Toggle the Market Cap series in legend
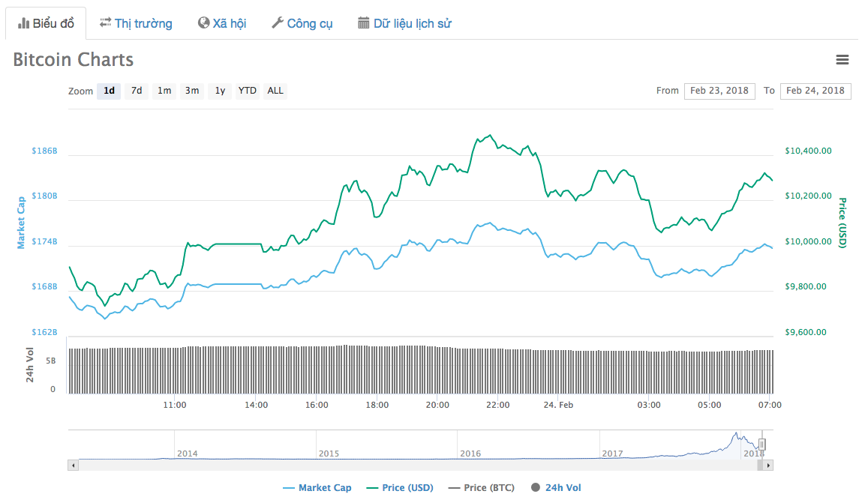Image resolution: width=868 pixels, height=497 pixels. click(317, 487)
